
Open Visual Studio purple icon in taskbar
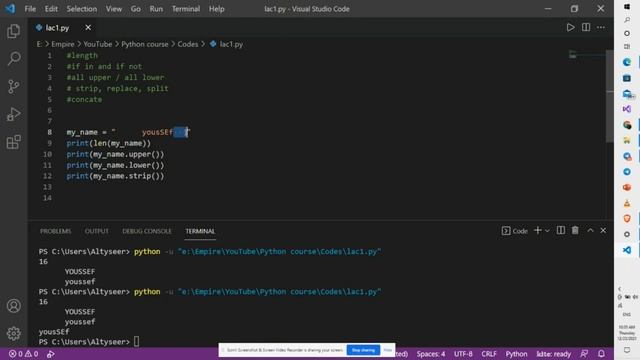click(x=627, y=109)
